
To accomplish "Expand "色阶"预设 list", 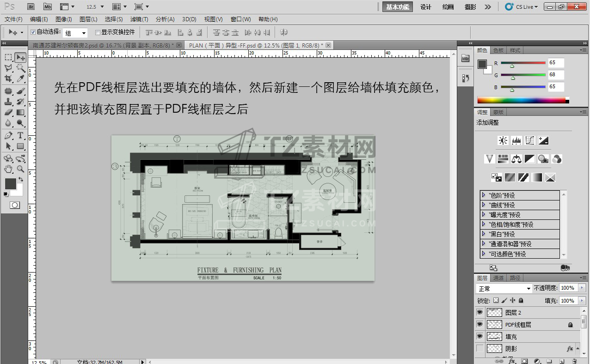I will coord(484,195).
